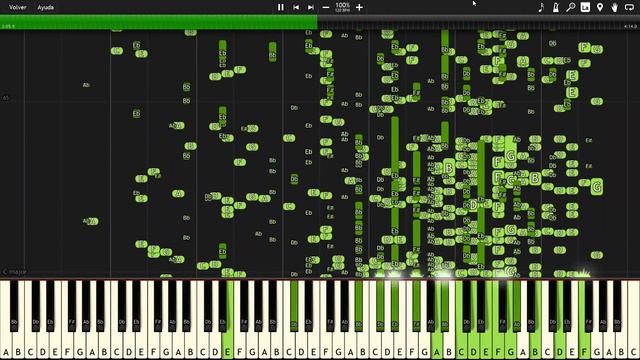The width and height of the screenshot is (640, 360).
Task: Open the musical note settings icon
Action: click(541, 7)
